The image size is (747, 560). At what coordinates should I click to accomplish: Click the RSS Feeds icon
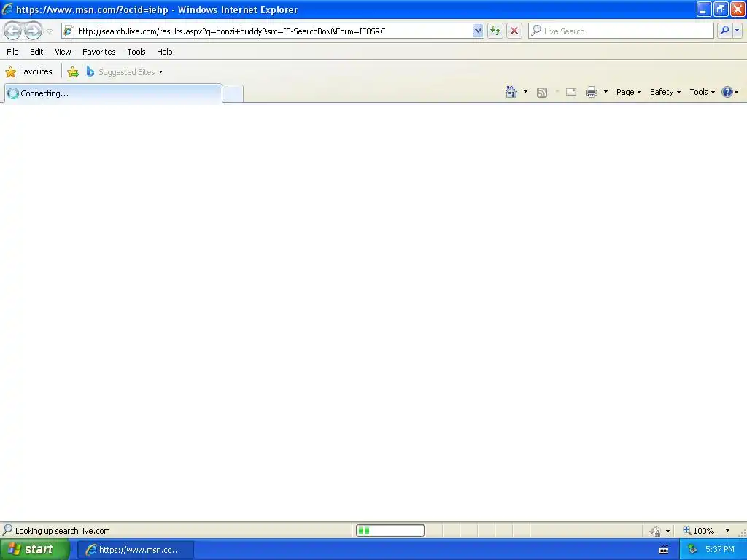pyautogui.click(x=542, y=93)
